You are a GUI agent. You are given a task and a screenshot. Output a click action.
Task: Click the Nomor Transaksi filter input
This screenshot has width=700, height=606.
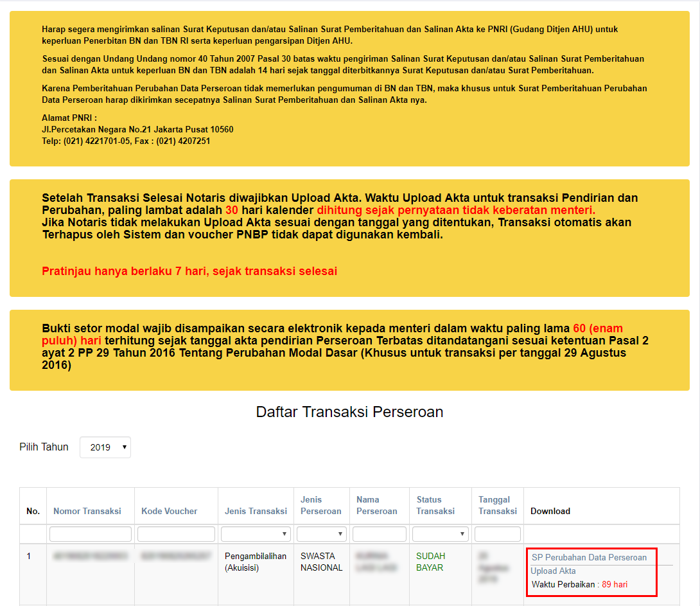(x=91, y=534)
